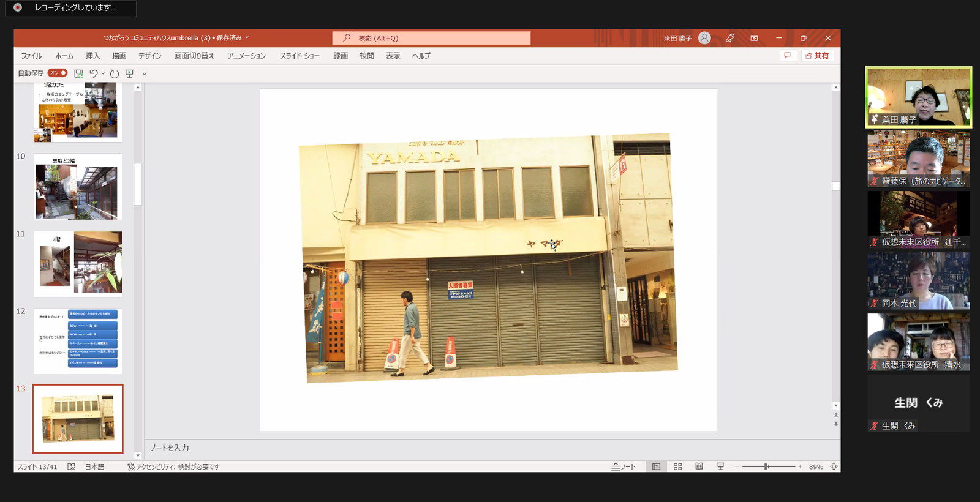Switch to the ホーム ribbon tab
The width and height of the screenshot is (980, 502).
(64, 56)
